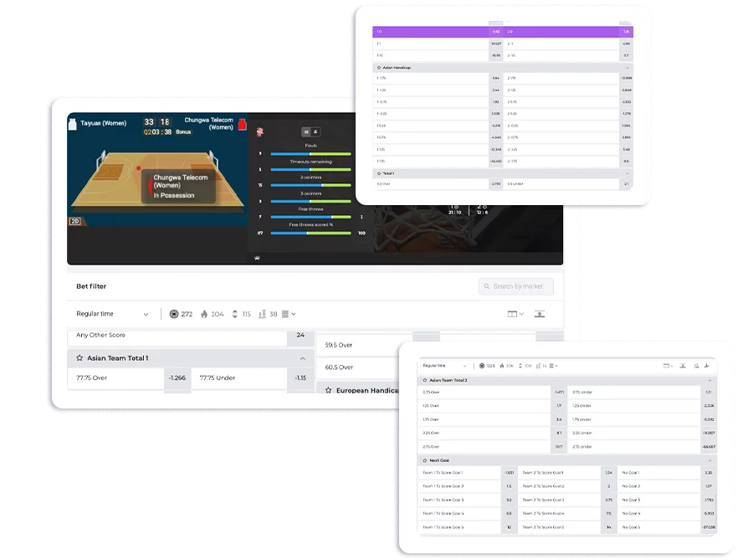Toggle the 2D court view button
743x560 pixels.
[x=75, y=222]
